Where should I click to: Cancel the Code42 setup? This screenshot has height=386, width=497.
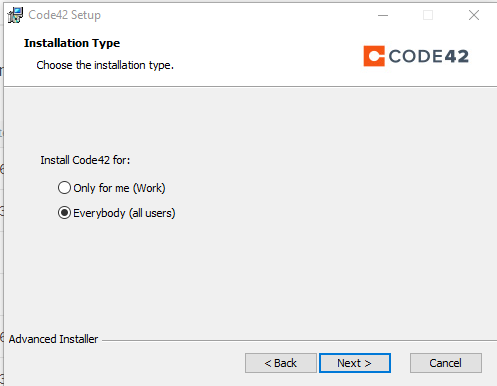click(x=446, y=363)
